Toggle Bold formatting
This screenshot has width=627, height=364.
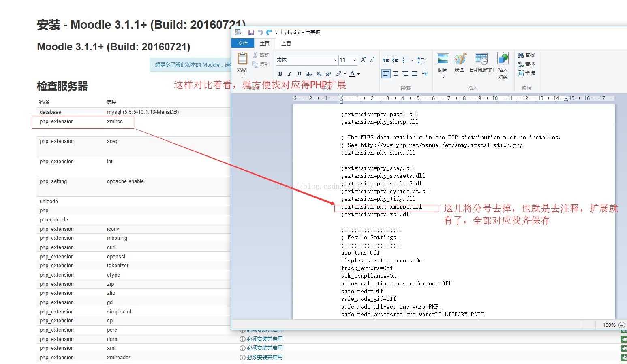pyautogui.click(x=280, y=74)
